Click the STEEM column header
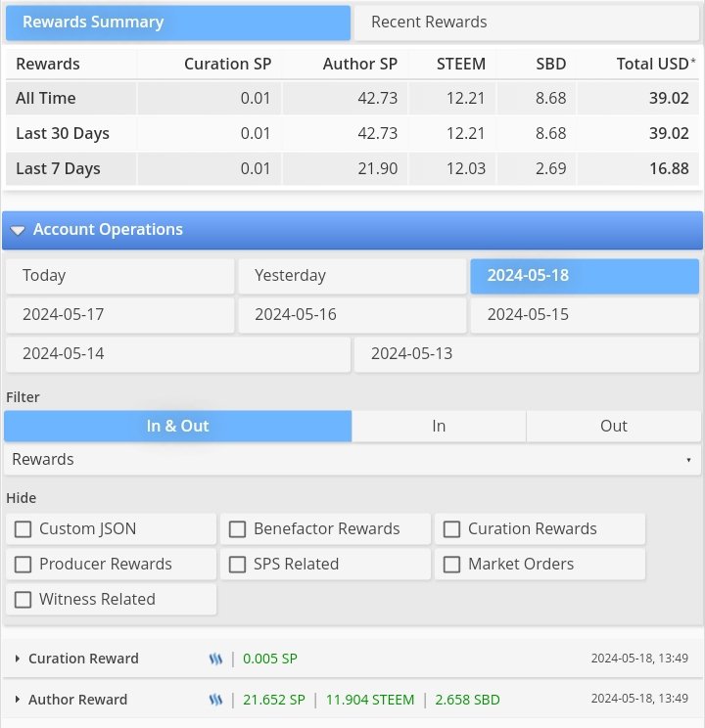The image size is (705, 728). pos(461,64)
